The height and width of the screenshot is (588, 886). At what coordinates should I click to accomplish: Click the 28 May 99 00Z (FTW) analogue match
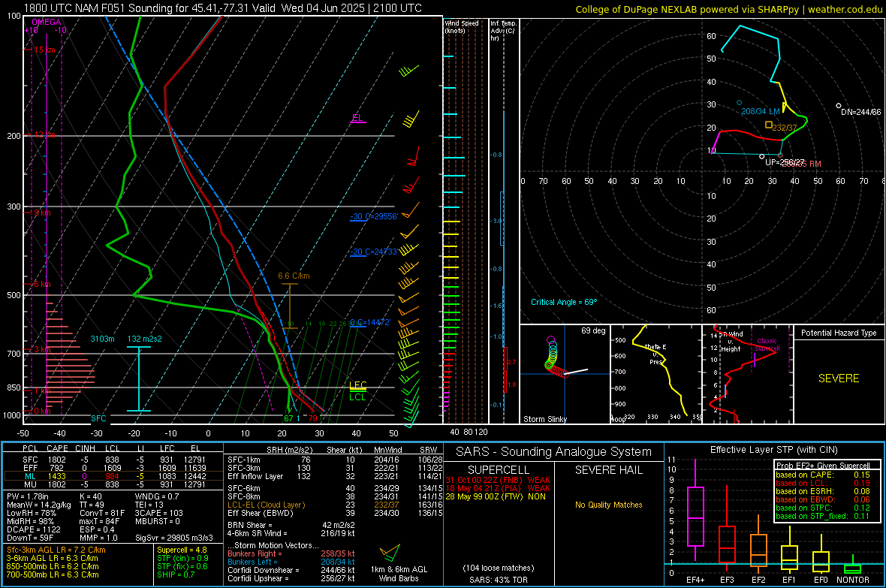pyautogui.click(x=496, y=496)
